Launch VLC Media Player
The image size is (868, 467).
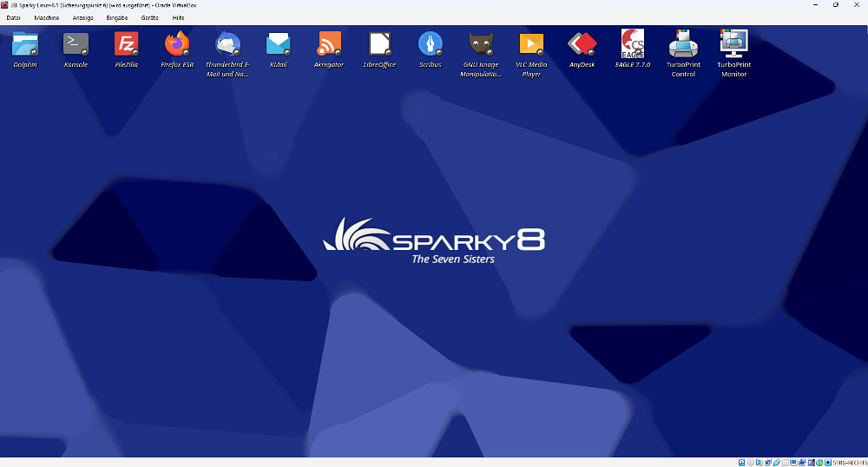pos(531,43)
